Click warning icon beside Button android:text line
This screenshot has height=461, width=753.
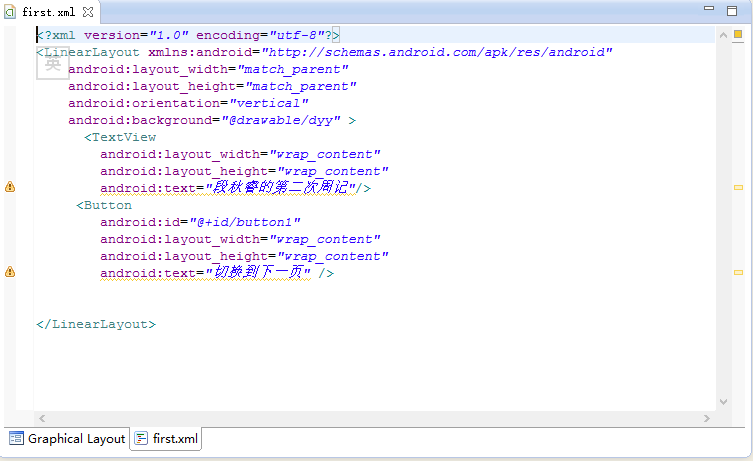pos(10,272)
